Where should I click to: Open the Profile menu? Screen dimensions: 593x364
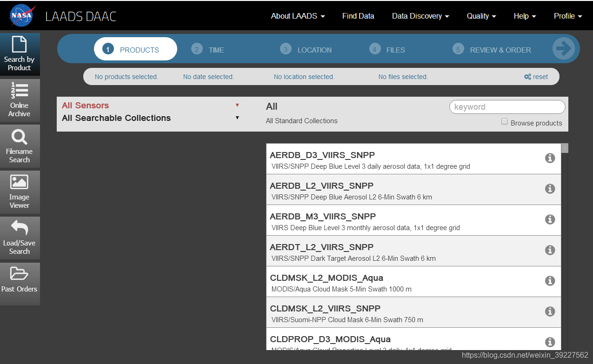(568, 16)
